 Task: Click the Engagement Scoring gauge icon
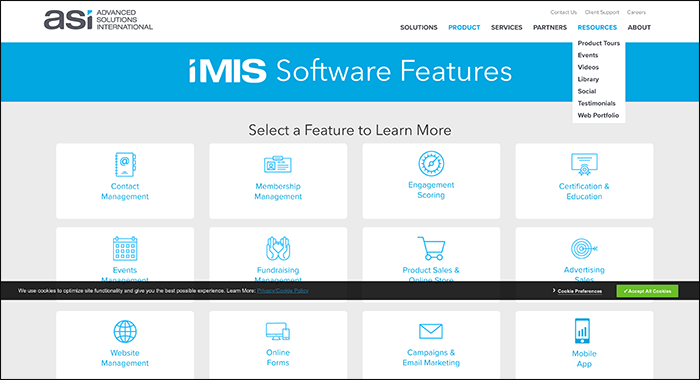point(431,163)
